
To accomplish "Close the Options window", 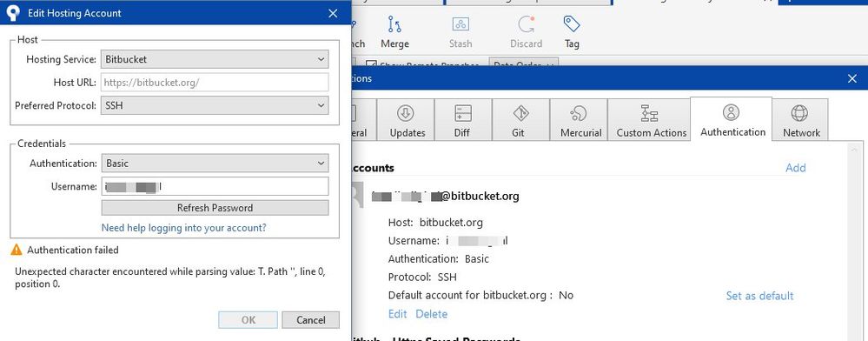I will pyautogui.click(x=852, y=79).
